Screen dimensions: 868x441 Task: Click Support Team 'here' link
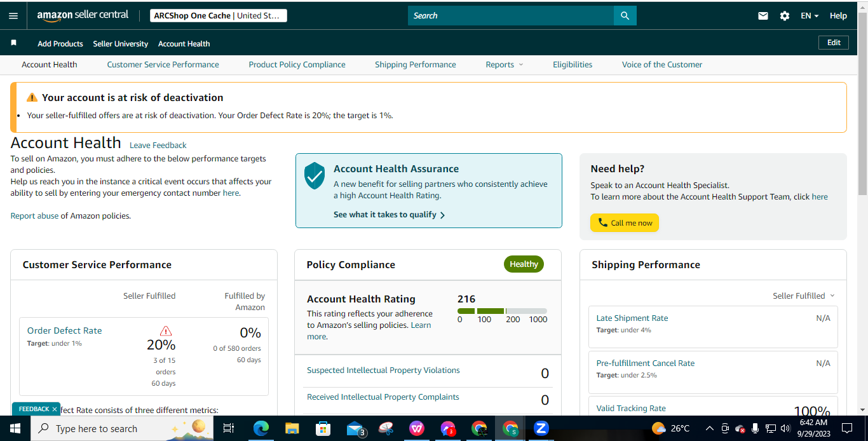click(x=820, y=197)
